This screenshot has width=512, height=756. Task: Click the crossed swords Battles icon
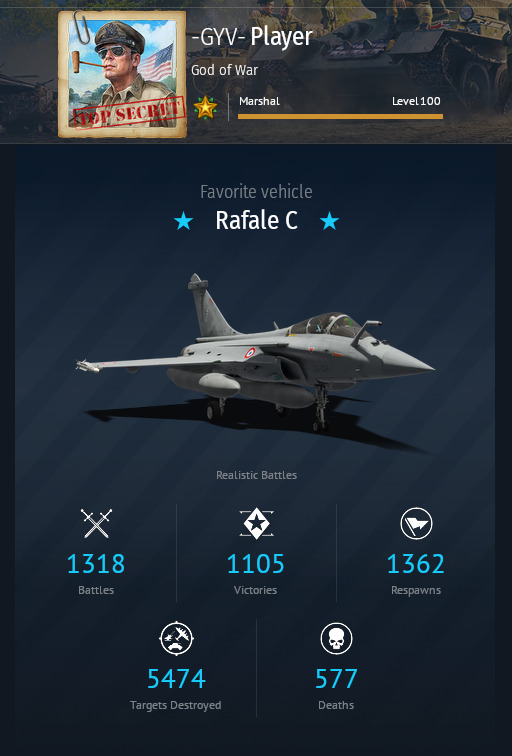tap(96, 523)
